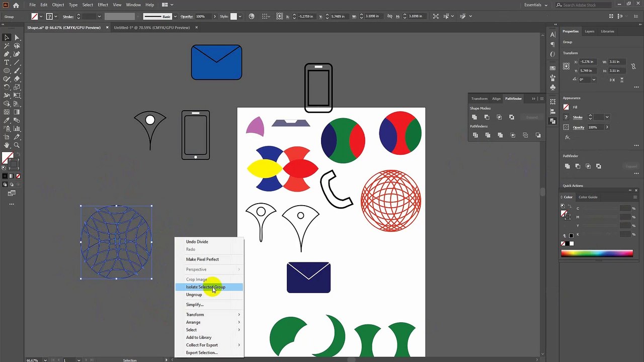The image size is (644, 362).
Task: Expand Collect For Export submenu arrow
Action: (239, 345)
